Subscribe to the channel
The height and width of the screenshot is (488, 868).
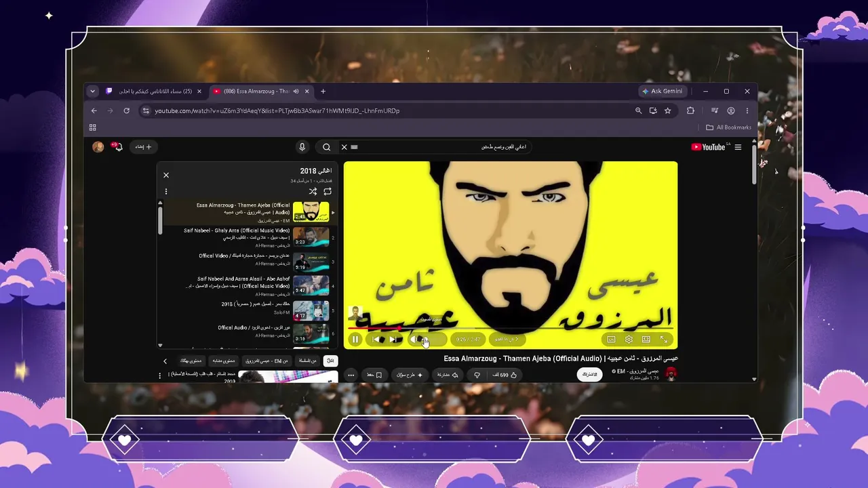point(589,374)
